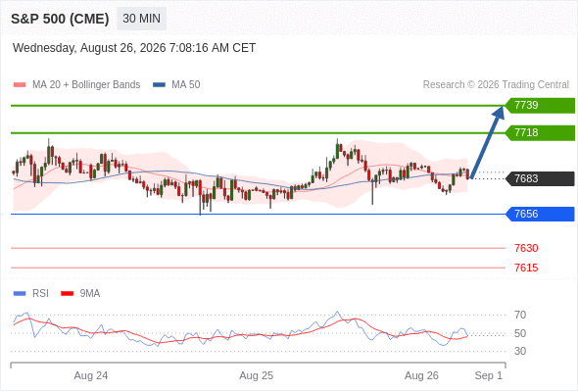Click the date and time text line
This screenshot has width=578, height=392.
pyautogui.click(x=134, y=48)
